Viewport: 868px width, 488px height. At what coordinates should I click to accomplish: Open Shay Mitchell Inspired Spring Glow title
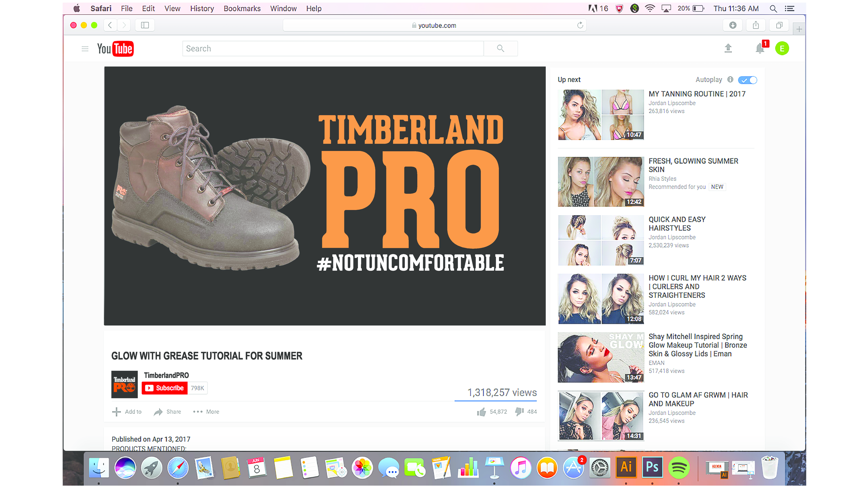click(x=698, y=345)
